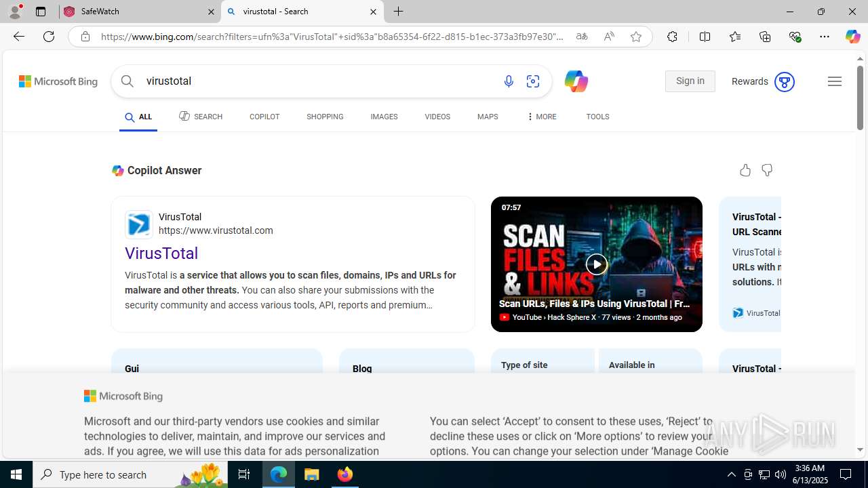Open the VIDEOS tab
Image resolution: width=868 pixels, height=488 pixels.
click(x=437, y=117)
